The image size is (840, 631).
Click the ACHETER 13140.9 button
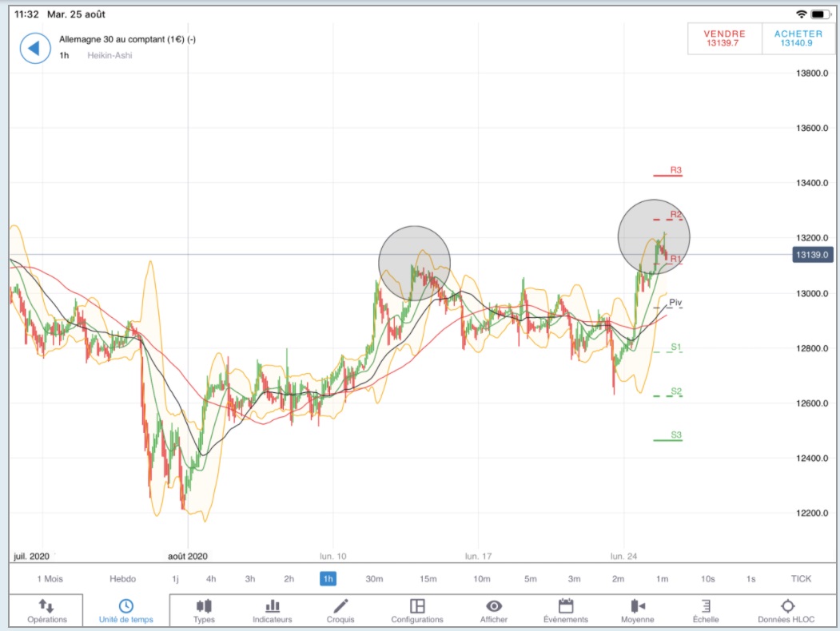click(798, 38)
